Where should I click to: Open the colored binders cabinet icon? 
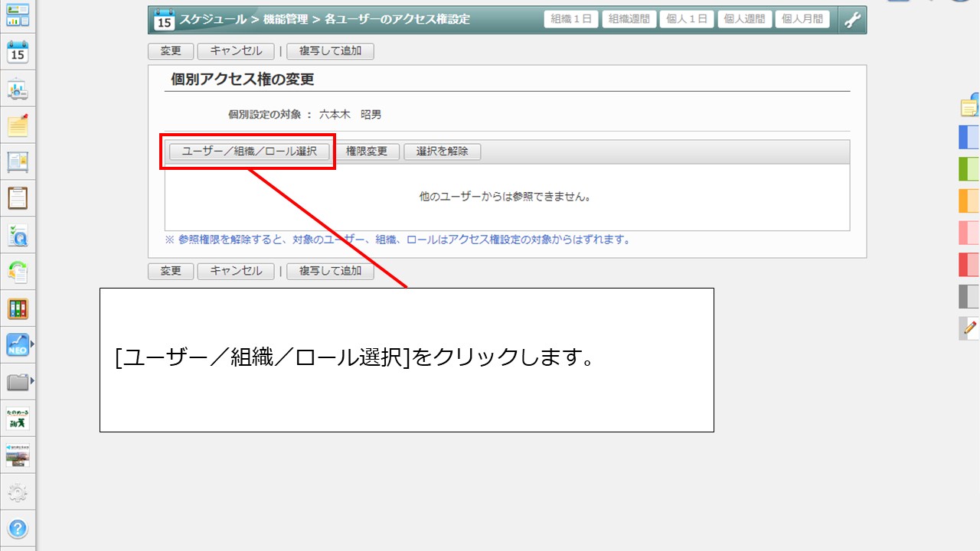coord(17,308)
